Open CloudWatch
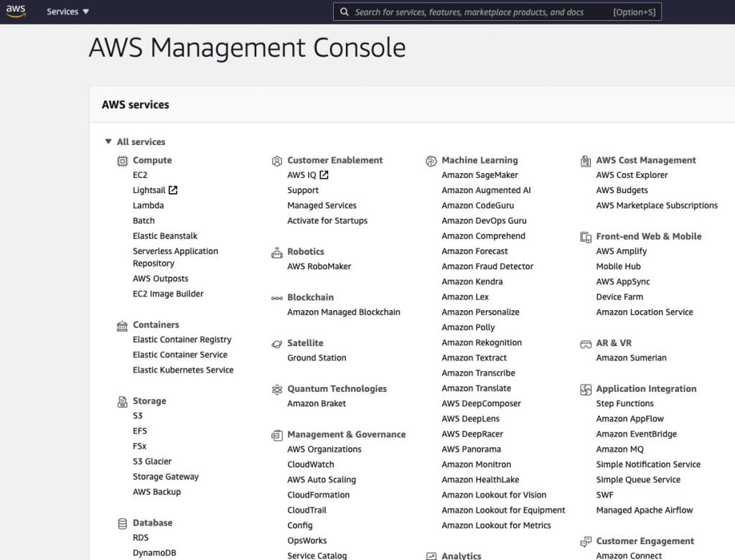The image size is (735, 560). point(310,465)
